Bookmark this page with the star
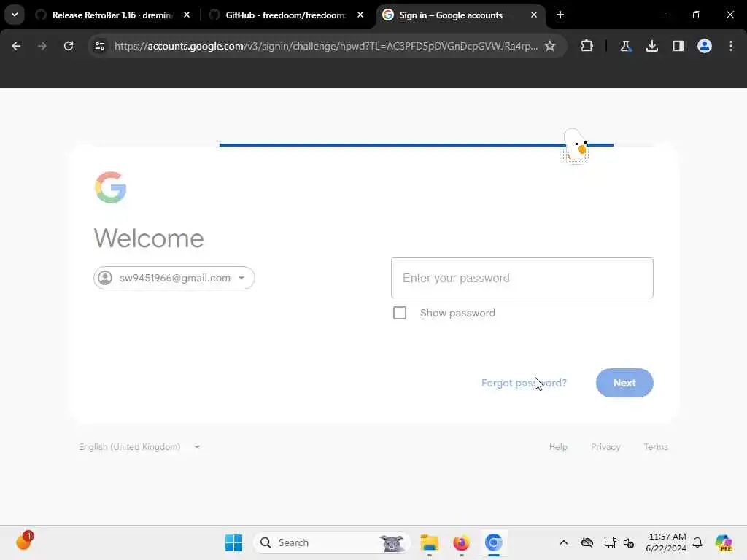The width and height of the screenshot is (747, 560). [550, 46]
